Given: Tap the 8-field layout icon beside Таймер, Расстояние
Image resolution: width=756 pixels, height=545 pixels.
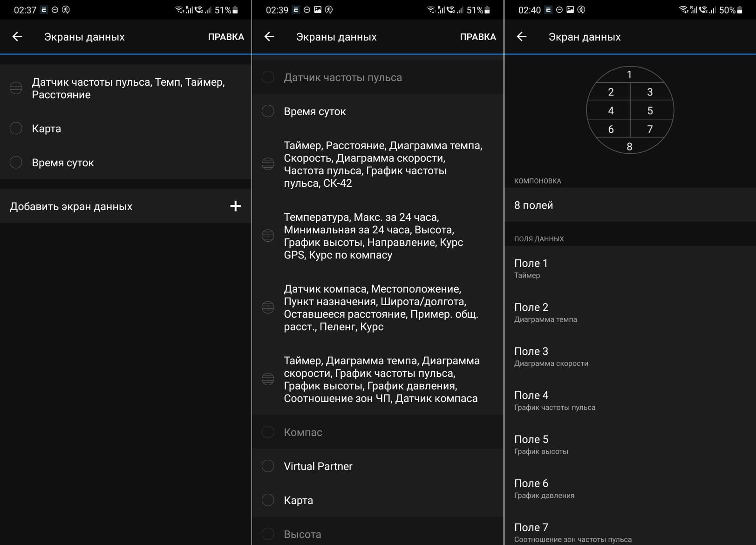Looking at the screenshot, I should [x=268, y=164].
